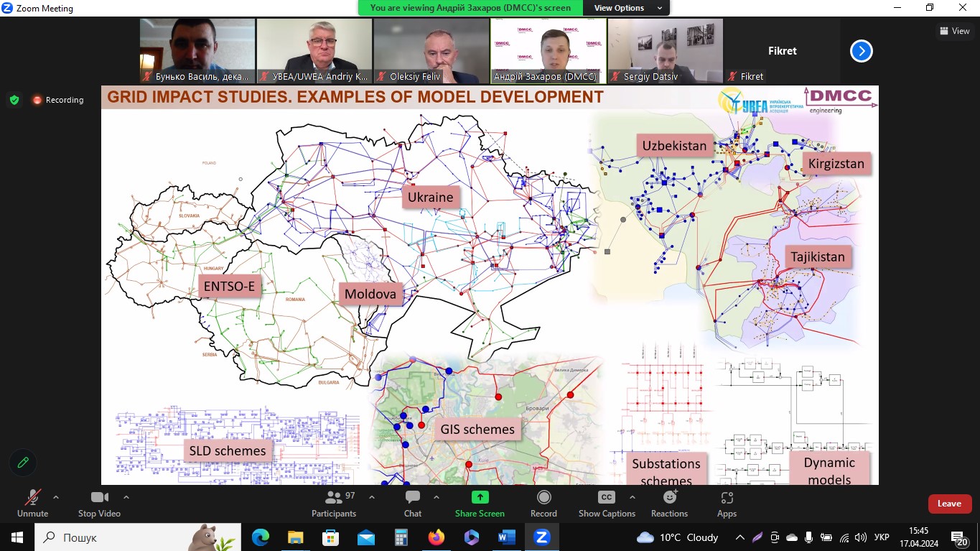Open Microsoft Store from taskbar

click(330, 537)
